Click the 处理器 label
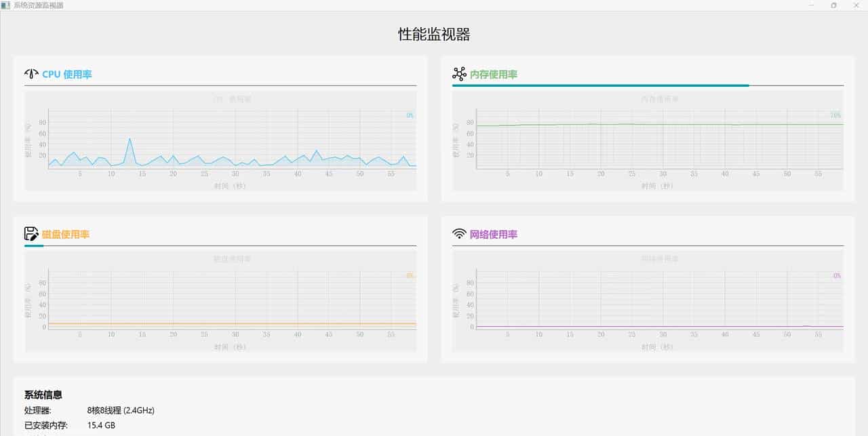The width and height of the screenshot is (868, 436). [37, 410]
